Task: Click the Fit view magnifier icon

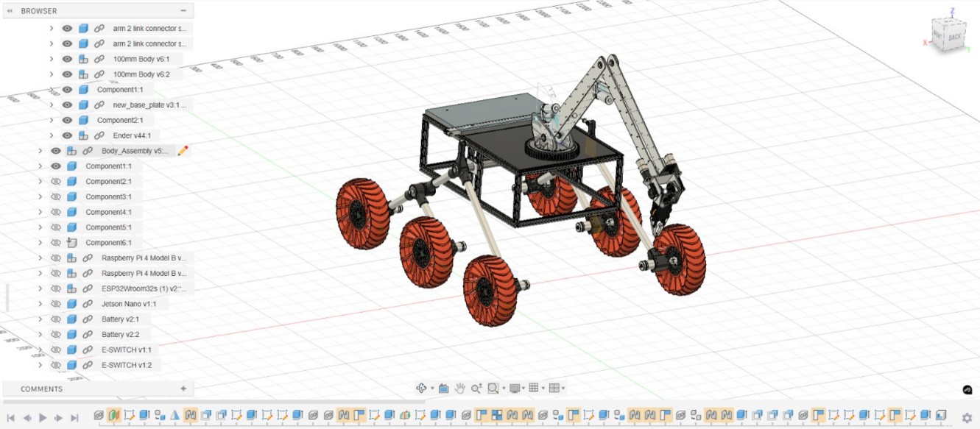Action: click(476, 388)
